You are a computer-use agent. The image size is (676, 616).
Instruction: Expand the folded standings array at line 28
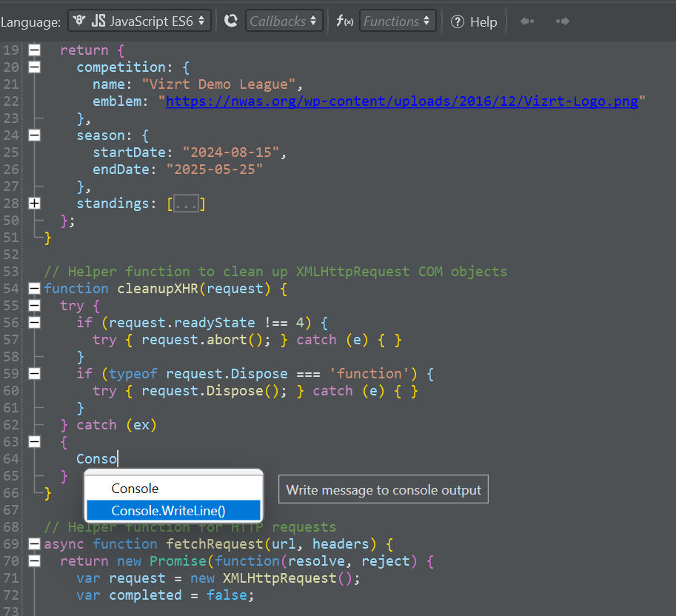[34, 204]
